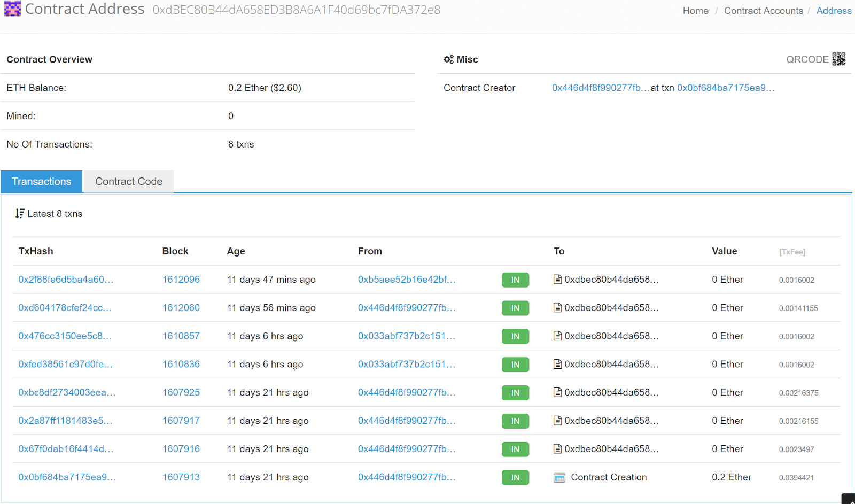The height and width of the screenshot is (504, 855).
Task: Click the 0.2 Ether ($2.60) balance value
Action: (265, 88)
